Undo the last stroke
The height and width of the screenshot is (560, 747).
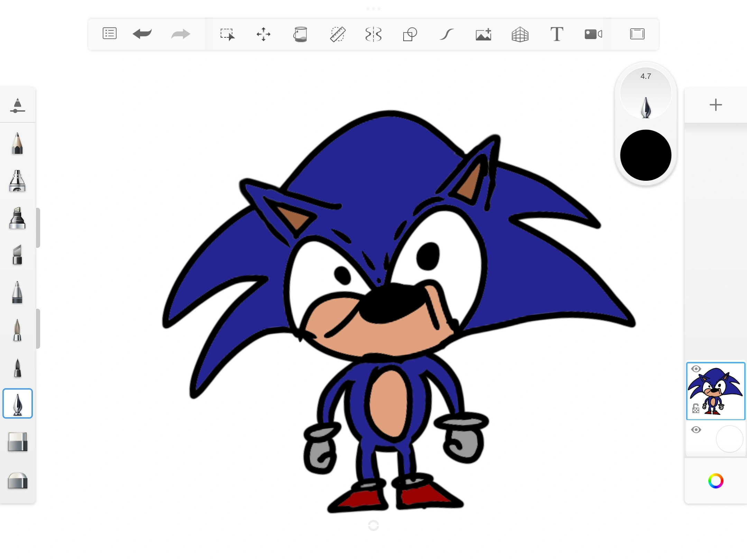(142, 34)
